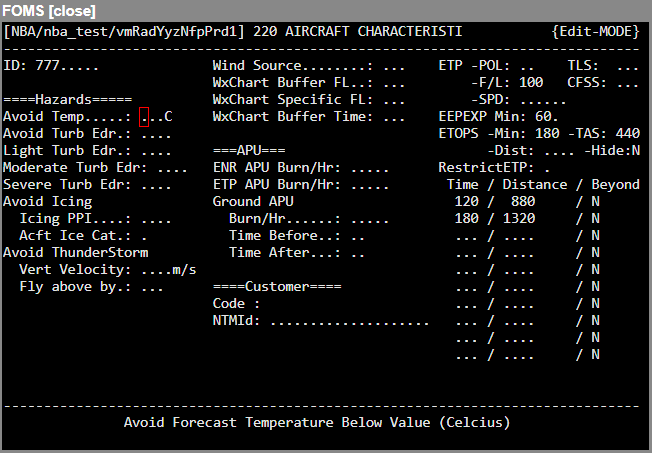This screenshot has height=453, width=652.
Task: Select the Time Before field
Action: pyautogui.click(x=358, y=236)
